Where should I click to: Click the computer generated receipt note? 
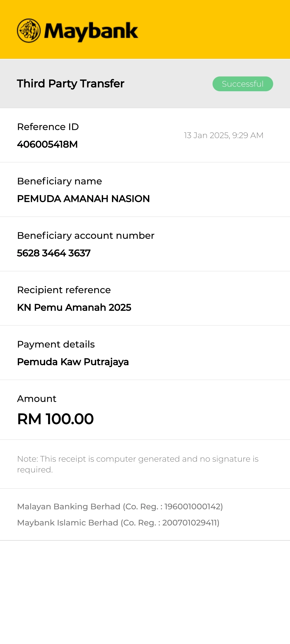pyautogui.click(x=137, y=464)
